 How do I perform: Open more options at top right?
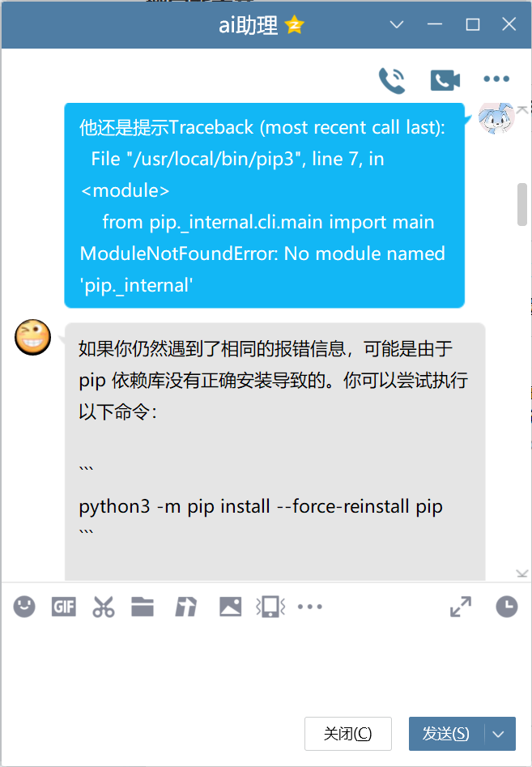tap(496, 79)
